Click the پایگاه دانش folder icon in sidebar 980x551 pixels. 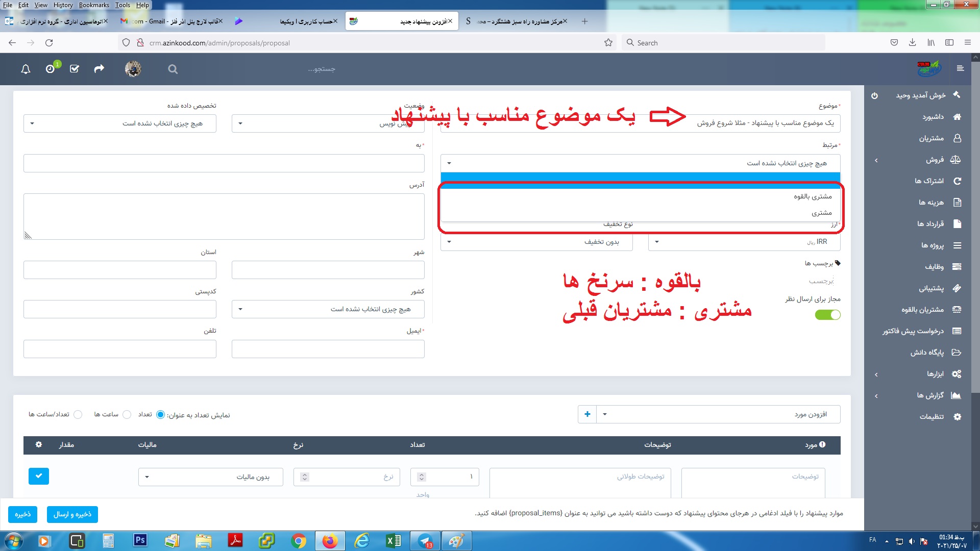tap(957, 353)
